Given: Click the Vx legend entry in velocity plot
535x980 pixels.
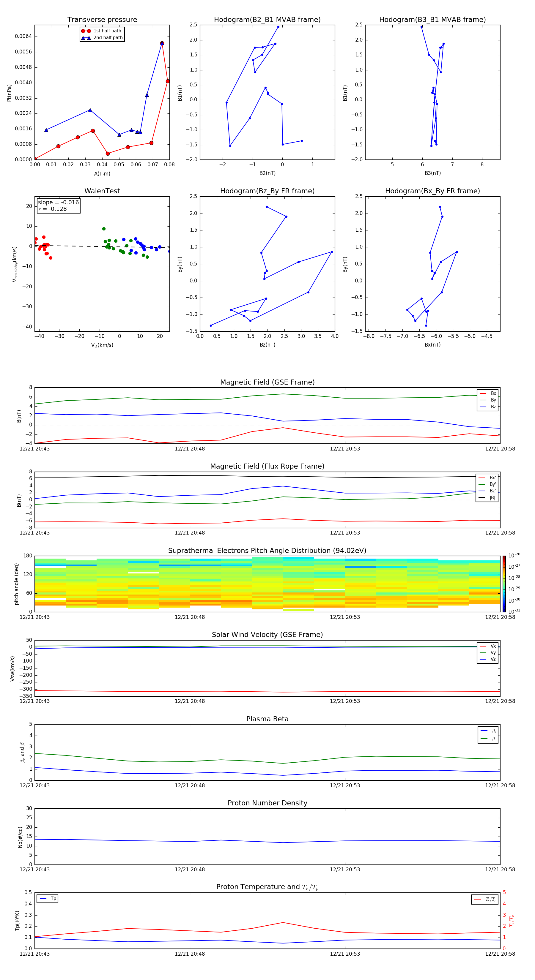Looking at the screenshot, I should tap(488, 646).
